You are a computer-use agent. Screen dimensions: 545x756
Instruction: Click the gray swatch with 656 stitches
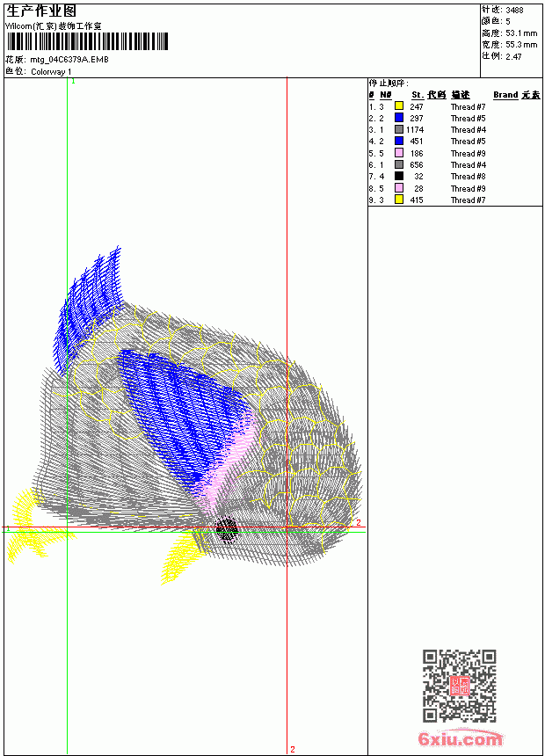click(399, 164)
